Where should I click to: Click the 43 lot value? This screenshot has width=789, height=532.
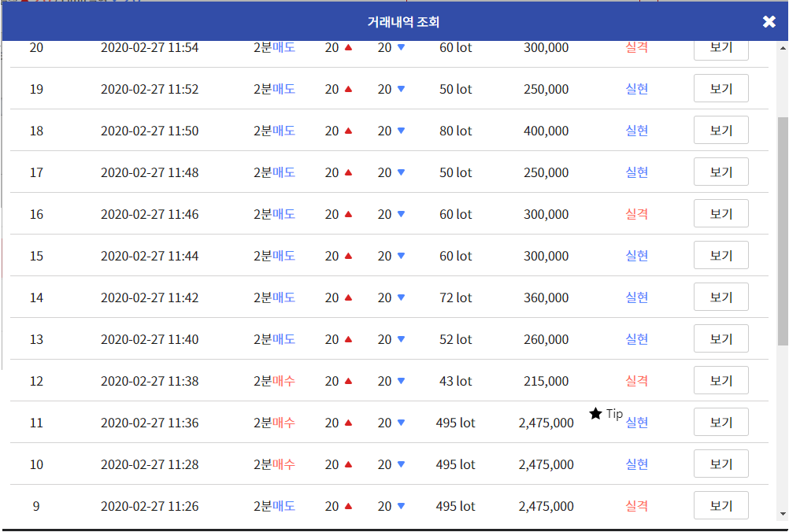(x=455, y=381)
